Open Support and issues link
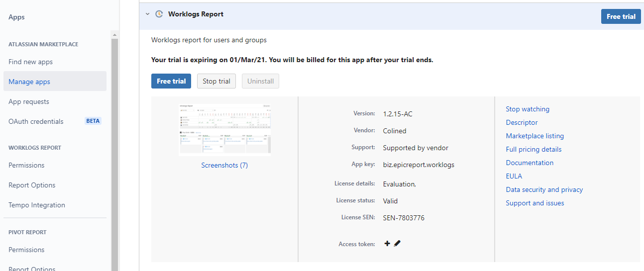Viewport: 644px width, 271px height. pyautogui.click(x=535, y=203)
